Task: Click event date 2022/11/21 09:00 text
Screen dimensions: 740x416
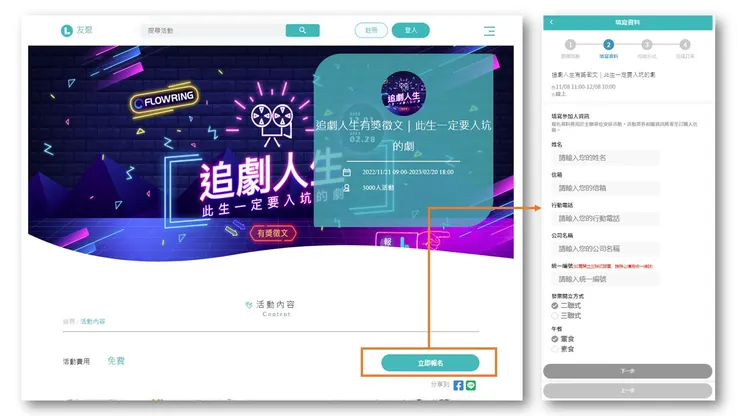Action: 408,172
